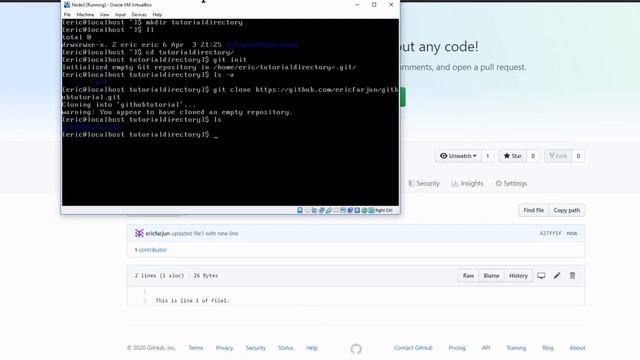Click the stargazers count 0 next to Star
This screenshot has width=640, height=360.
coord(533,156)
